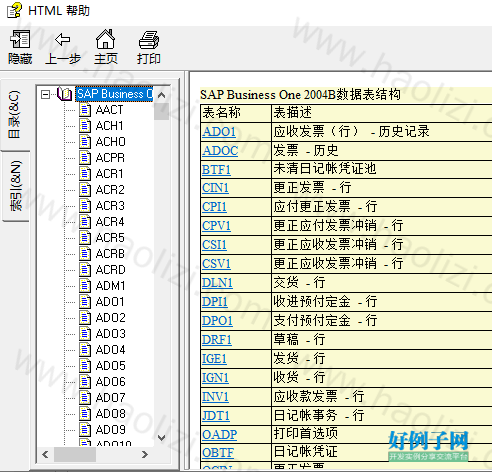Click the HTML Help title bar icon

[x=14, y=10]
